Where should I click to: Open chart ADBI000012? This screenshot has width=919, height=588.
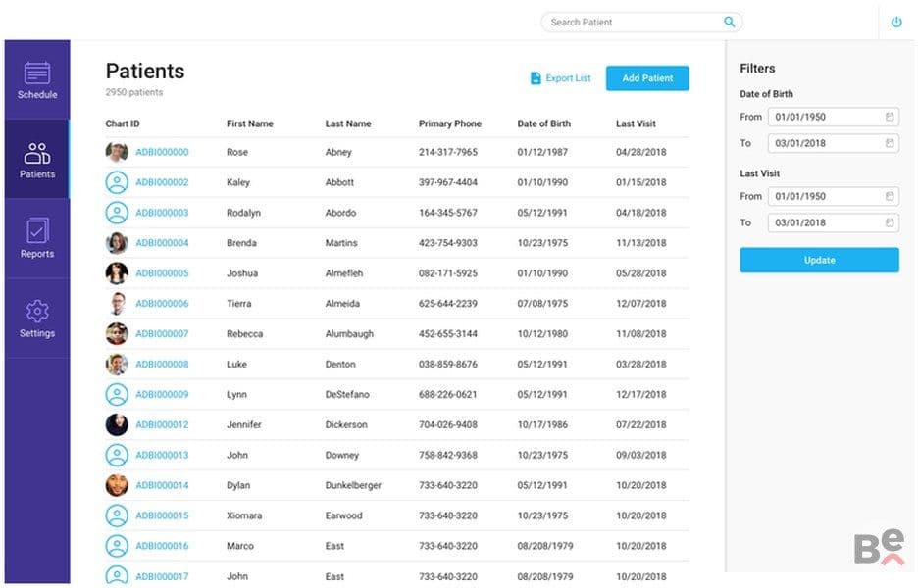163,424
